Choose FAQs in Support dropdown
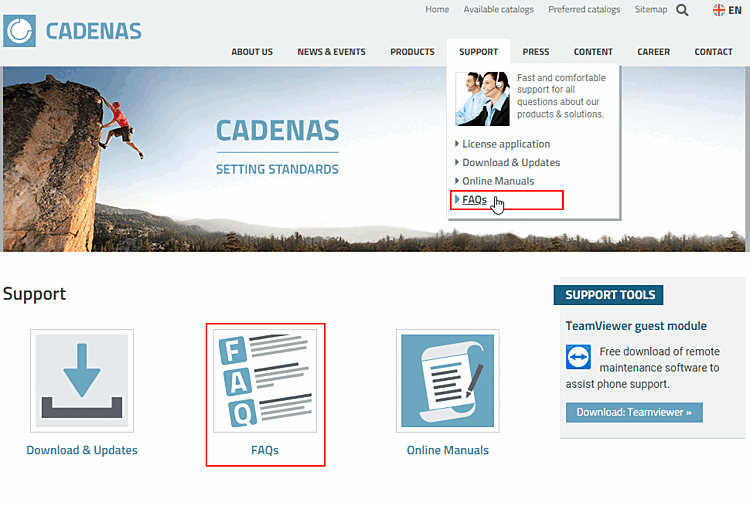750x506 pixels. click(x=474, y=200)
